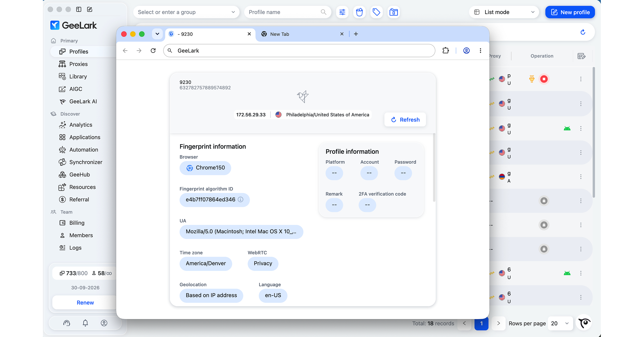
Task: Click the UA Mozilla/5.0 string chip
Action: (x=241, y=232)
